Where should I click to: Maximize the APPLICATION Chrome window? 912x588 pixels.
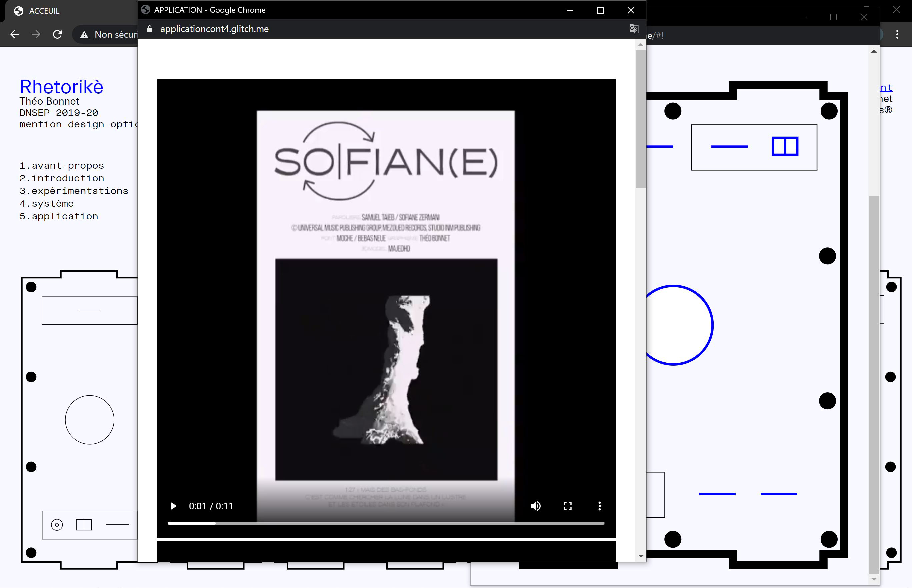click(x=600, y=10)
